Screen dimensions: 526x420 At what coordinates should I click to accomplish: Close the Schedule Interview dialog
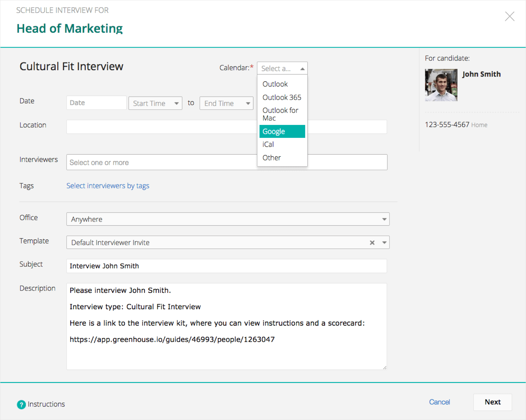509,16
